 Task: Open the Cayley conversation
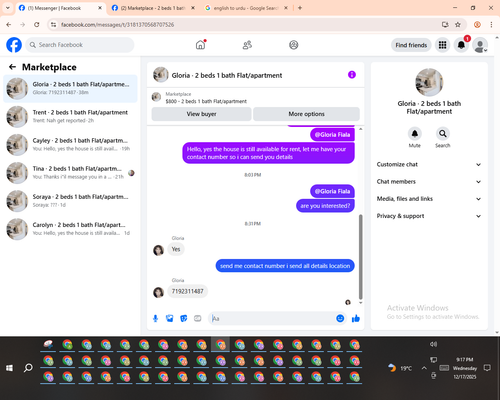click(70, 145)
